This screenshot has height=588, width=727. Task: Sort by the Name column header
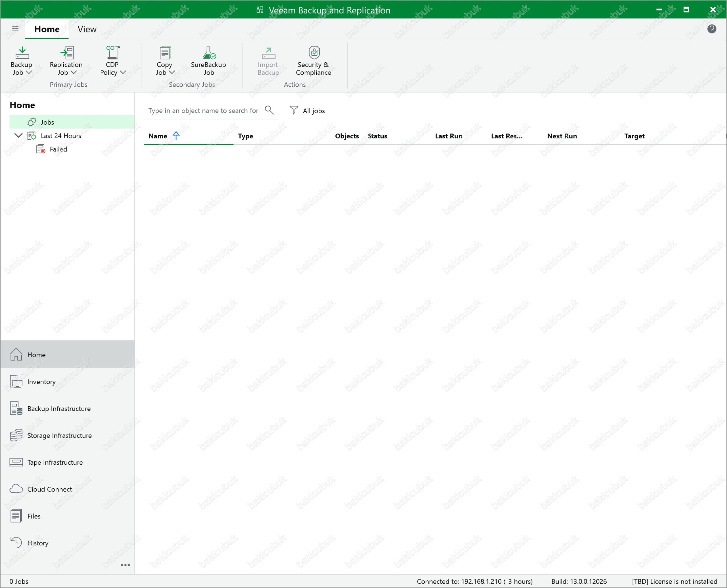pyautogui.click(x=158, y=136)
